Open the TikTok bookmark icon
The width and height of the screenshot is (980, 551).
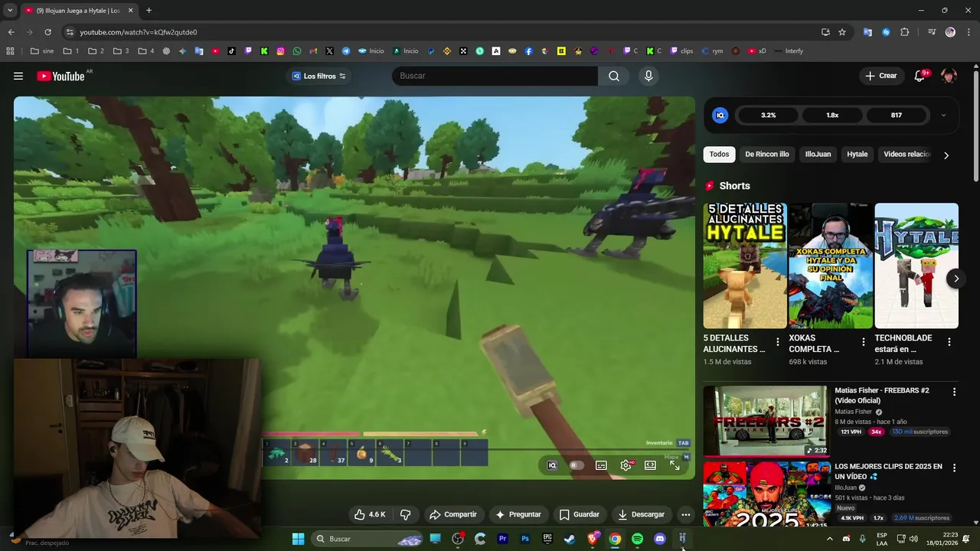tap(232, 51)
